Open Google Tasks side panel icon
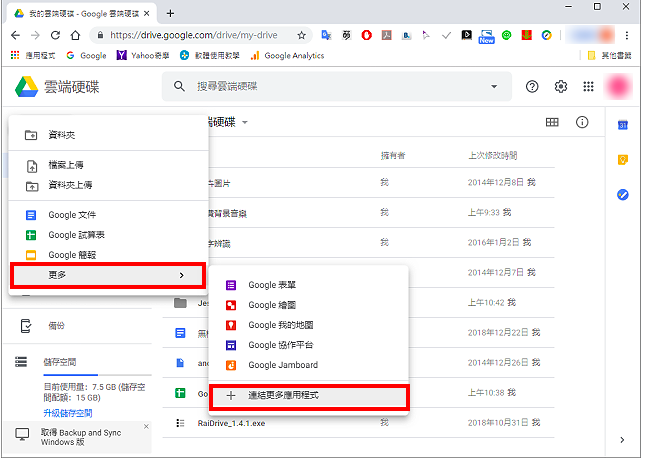The image size is (655, 463). pyautogui.click(x=622, y=195)
